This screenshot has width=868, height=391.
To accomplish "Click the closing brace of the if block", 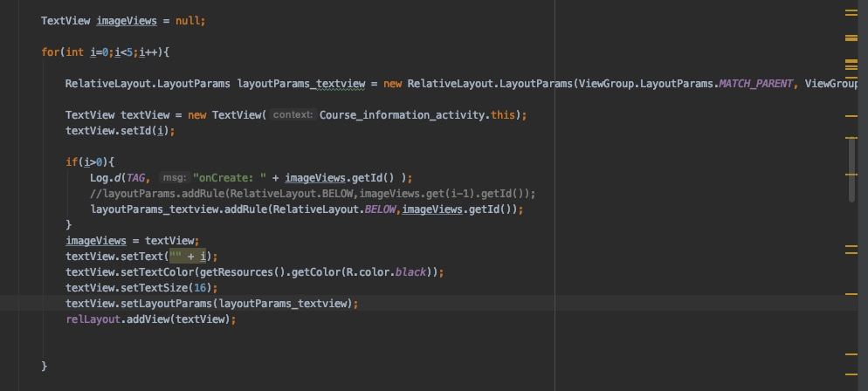I will (69, 224).
